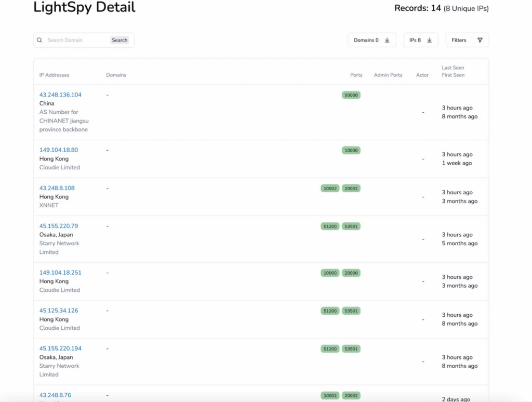Click port 10000 badge for 149.104.18.251
The image size is (532, 402).
pyautogui.click(x=330, y=273)
